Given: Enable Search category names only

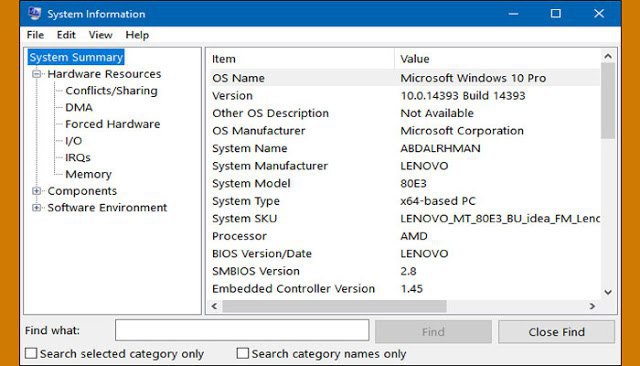Looking at the screenshot, I should [x=242, y=353].
